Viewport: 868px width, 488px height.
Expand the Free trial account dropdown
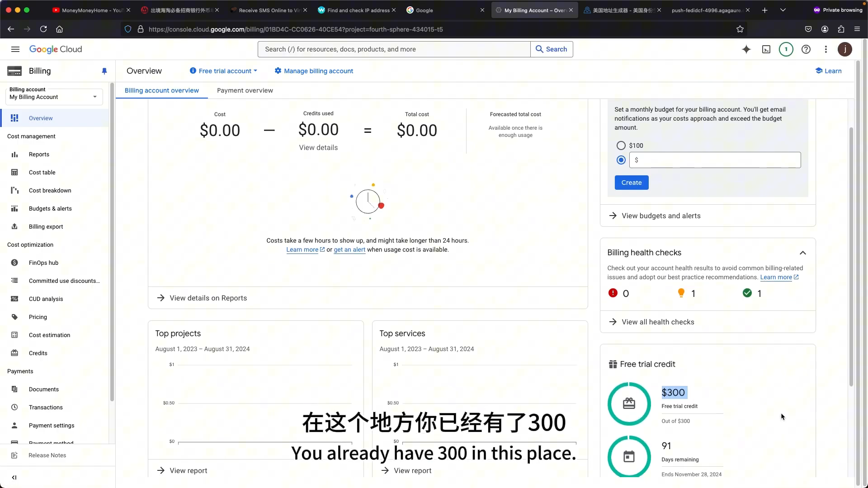223,71
